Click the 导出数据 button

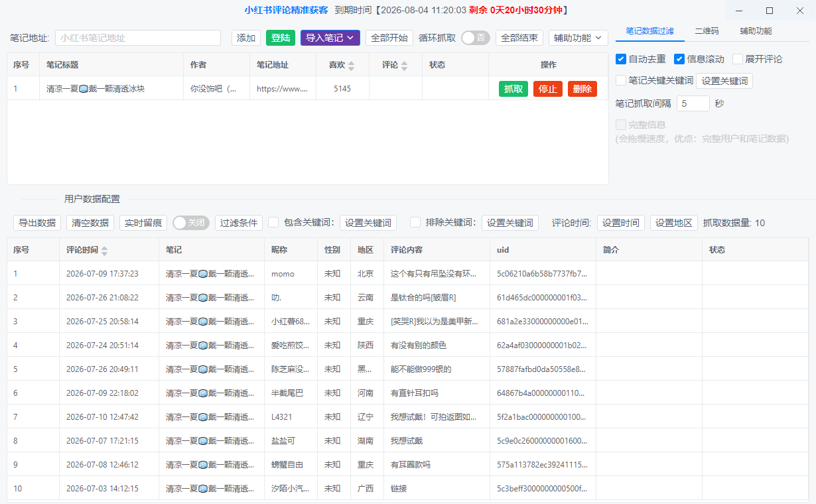[37, 223]
